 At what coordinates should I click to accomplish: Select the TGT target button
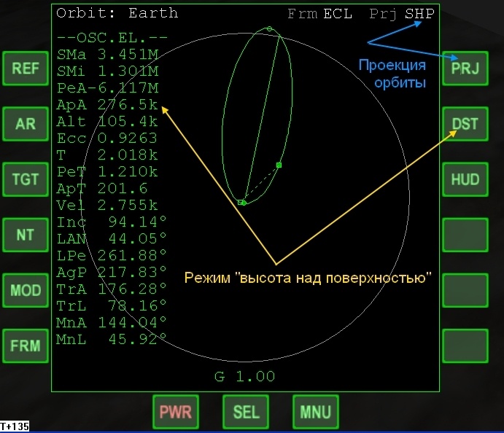pos(26,179)
